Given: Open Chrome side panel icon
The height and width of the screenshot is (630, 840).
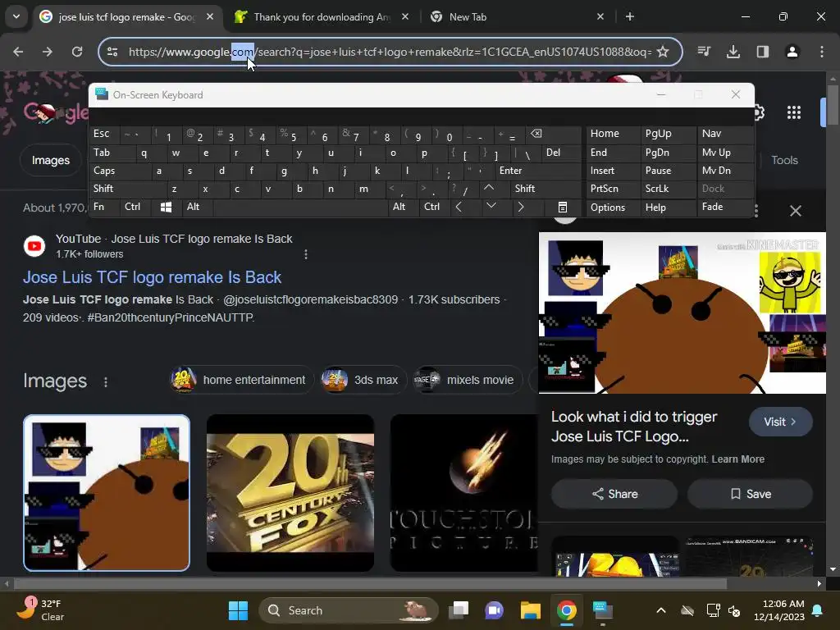Looking at the screenshot, I should (763, 52).
